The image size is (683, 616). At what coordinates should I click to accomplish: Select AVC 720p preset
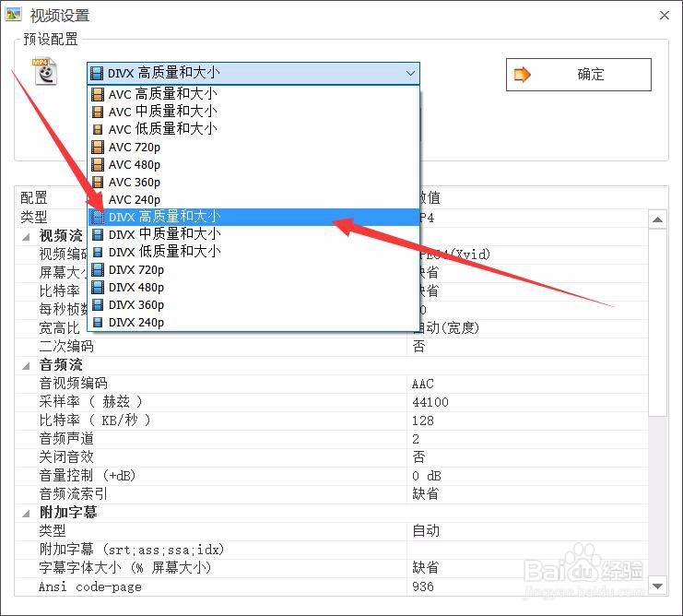coord(253,147)
